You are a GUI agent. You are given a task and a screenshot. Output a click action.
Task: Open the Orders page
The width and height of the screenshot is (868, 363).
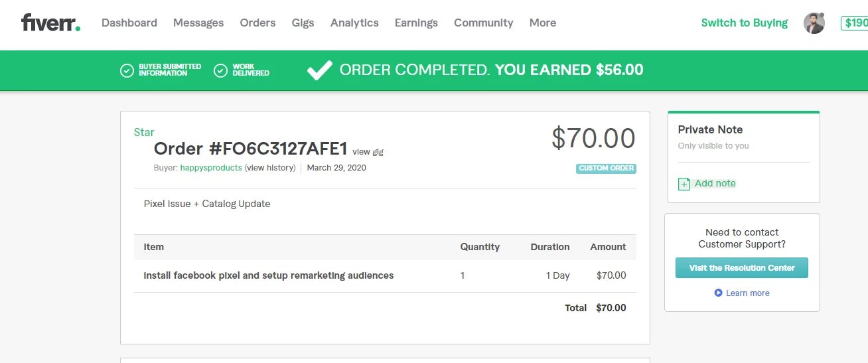pyautogui.click(x=257, y=23)
